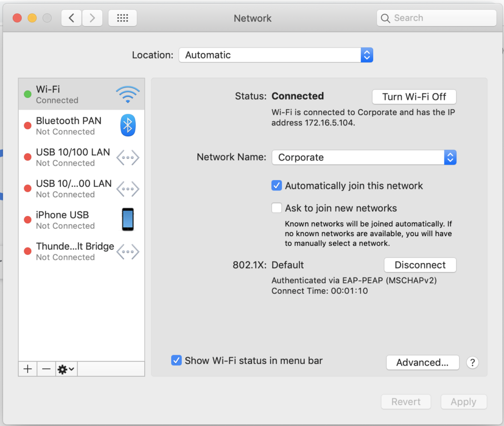Click the Apply button
Screen dimensions: 504x426
(464, 401)
